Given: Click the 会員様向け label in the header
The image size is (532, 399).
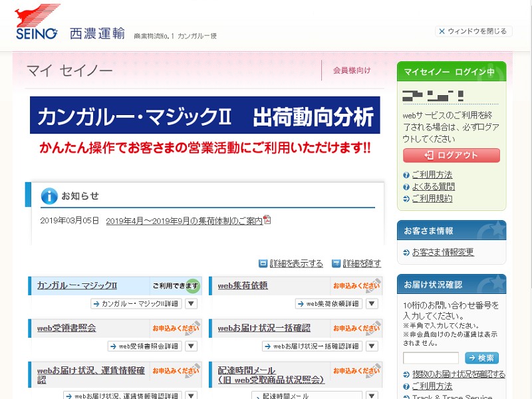Looking at the screenshot, I should [x=352, y=70].
